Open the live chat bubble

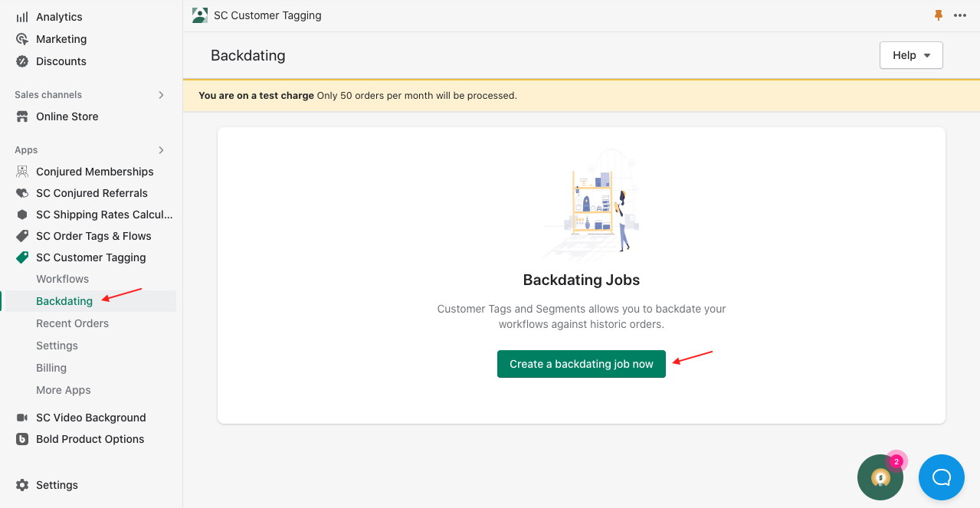click(941, 477)
